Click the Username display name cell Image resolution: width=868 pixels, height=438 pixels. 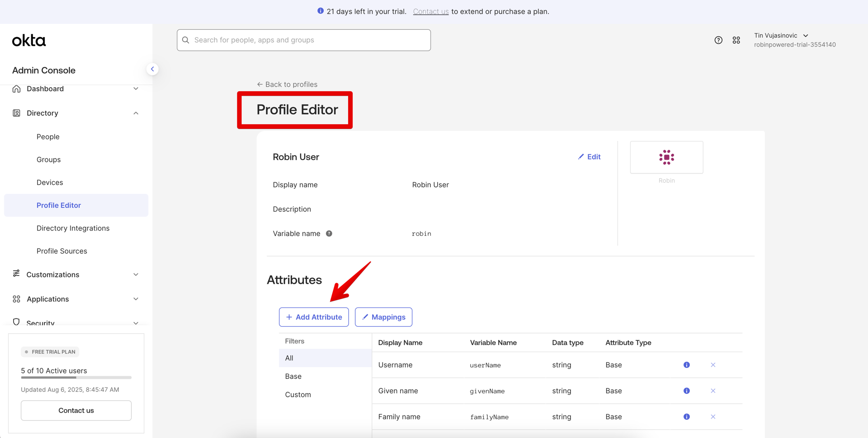395,365
